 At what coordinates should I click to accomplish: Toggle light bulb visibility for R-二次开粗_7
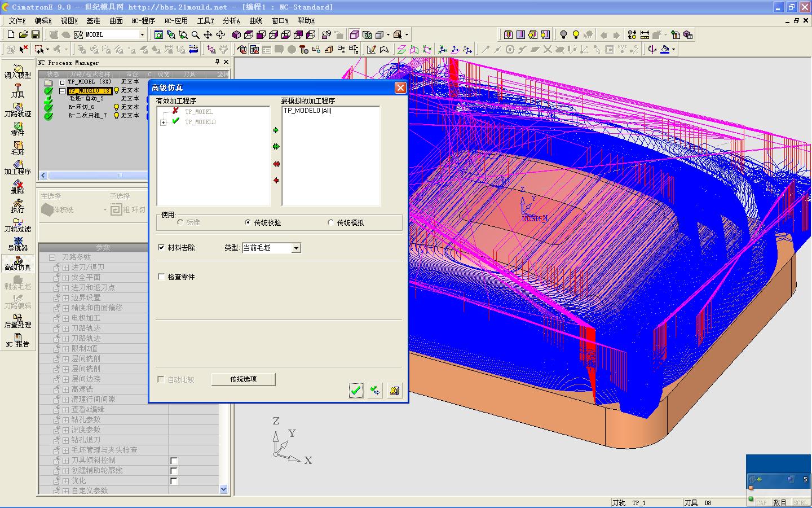coord(117,115)
